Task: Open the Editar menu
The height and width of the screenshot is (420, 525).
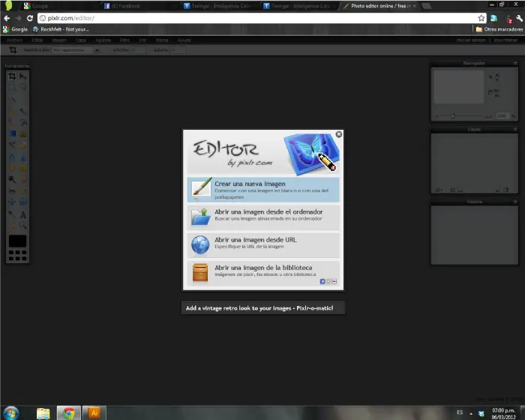Action: coord(37,40)
